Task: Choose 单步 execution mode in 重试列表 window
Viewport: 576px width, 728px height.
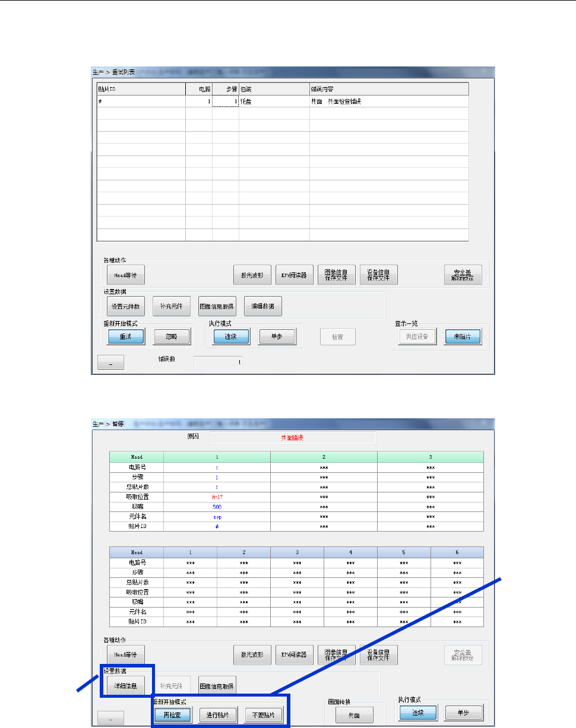Action: pyautogui.click(x=277, y=336)
